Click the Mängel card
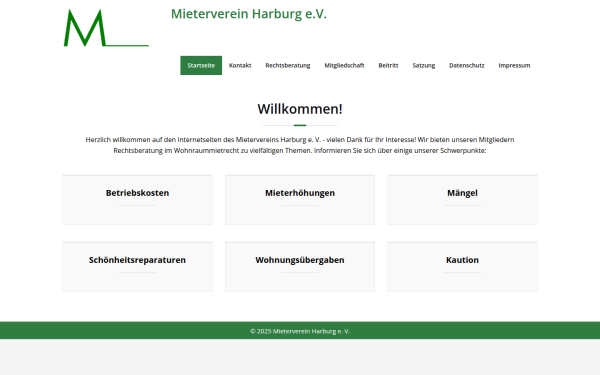 [462, 200]
